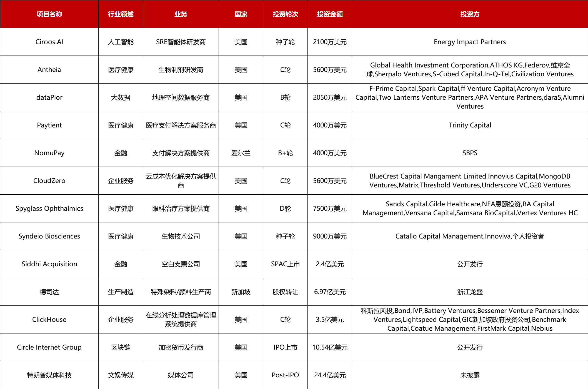
Task: Click the 支付解决方案提供商 cell
Action: [181, 153]
